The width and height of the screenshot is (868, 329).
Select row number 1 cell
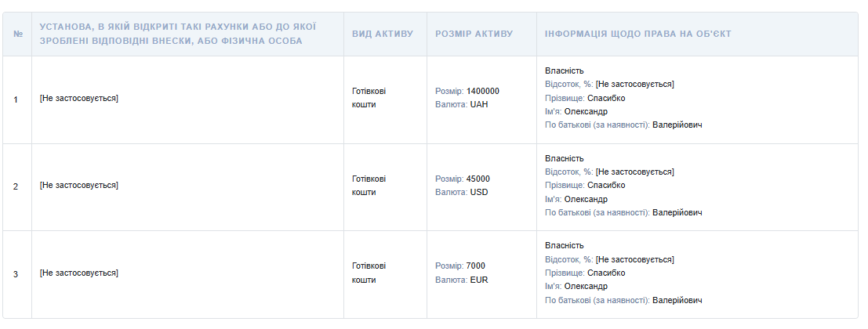16,99
